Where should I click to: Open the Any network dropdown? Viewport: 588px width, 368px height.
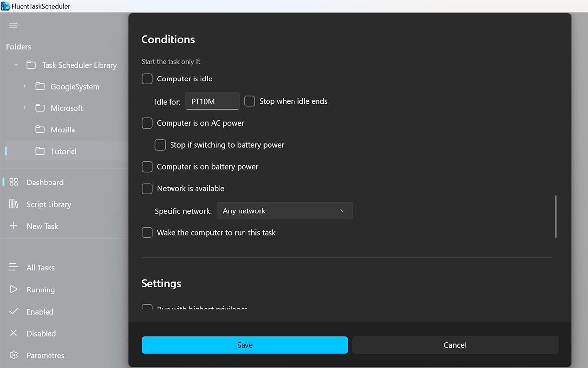click(284, 210)
